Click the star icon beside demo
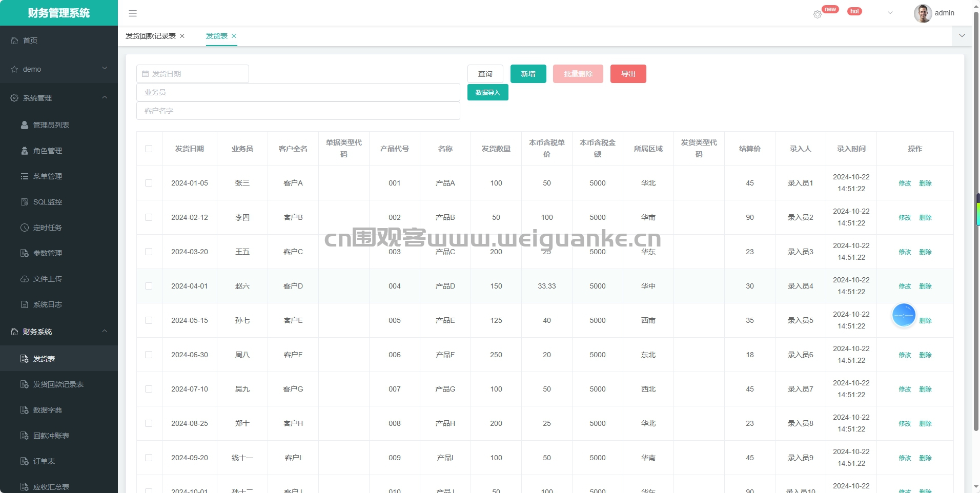This screenshot has height=493, width=980. click(x=14, y=69)
